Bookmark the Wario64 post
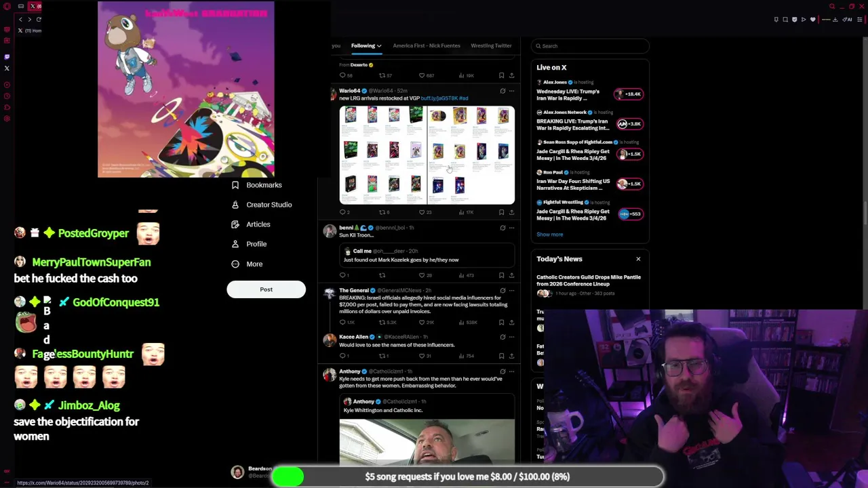 point(501,212)
